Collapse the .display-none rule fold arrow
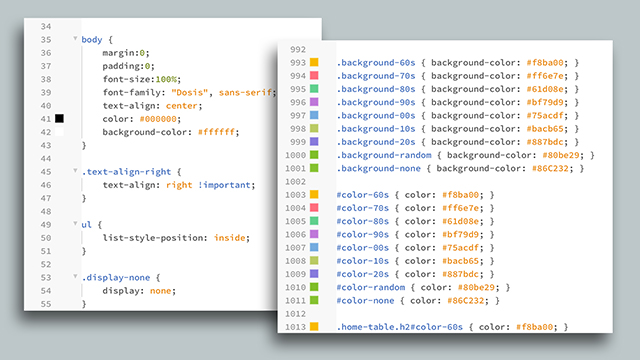The image size is (640, 360). click(x=75, y=276)
